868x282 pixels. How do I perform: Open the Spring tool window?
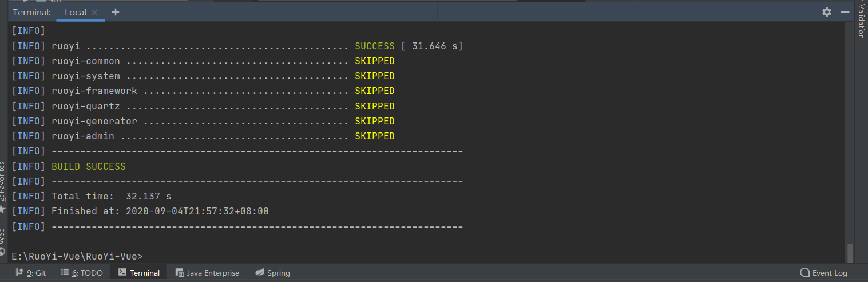tap(273, 273)
